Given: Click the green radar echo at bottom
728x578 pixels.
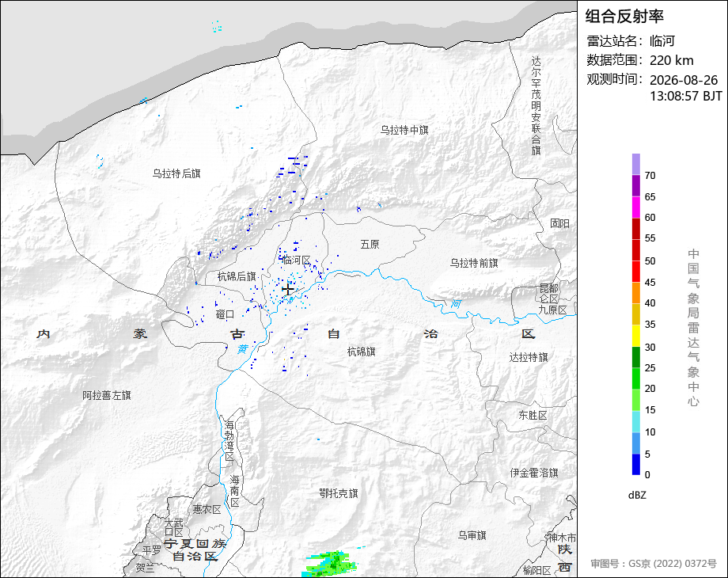Looking at the screenshot, I should [x=331, y=564].
